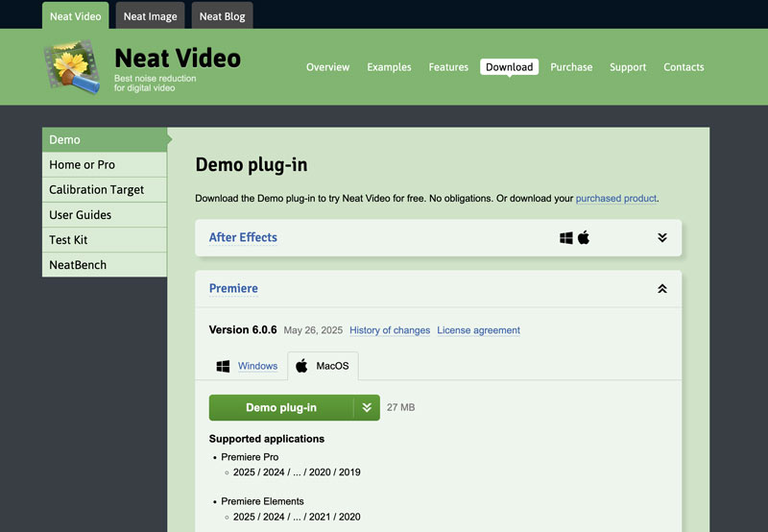Expand the After Effects section chevron
768x532 pixels.
662,237
